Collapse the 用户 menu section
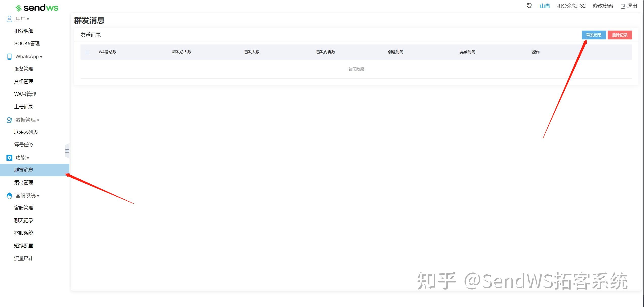 click(22, 19)
